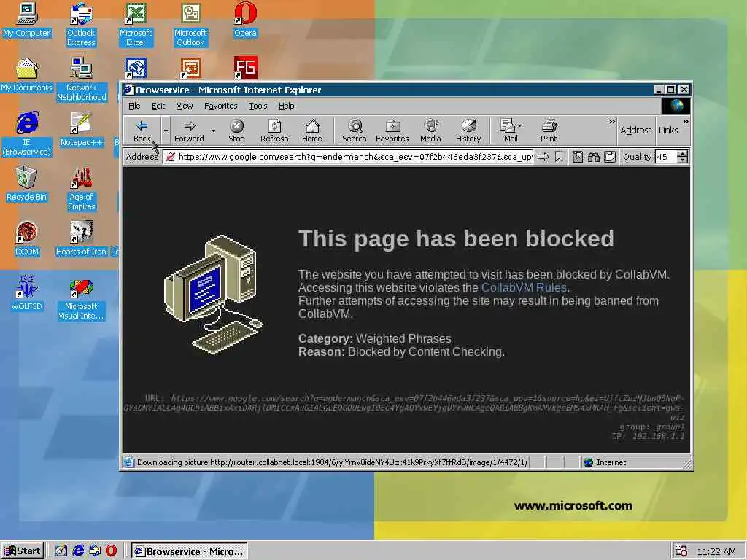The height and width of the screenshot is (560, 747).
Task: Click the clipboard icon next to Quality
Action: pos(610,157)
